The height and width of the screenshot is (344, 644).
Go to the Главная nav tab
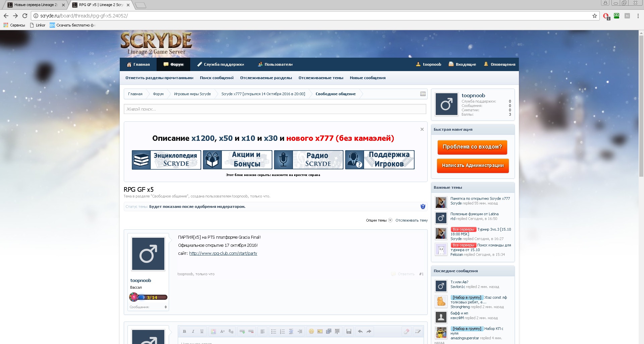[x=139, y=64]
